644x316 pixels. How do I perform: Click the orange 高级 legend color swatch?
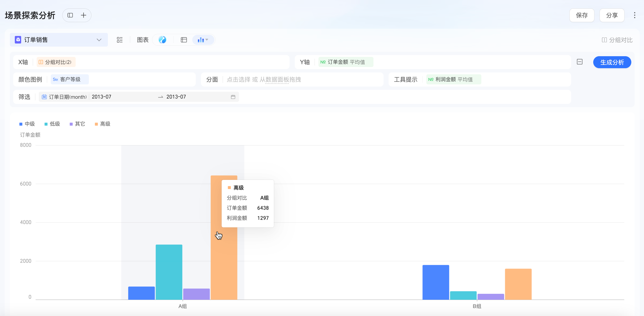click(96, 124)
